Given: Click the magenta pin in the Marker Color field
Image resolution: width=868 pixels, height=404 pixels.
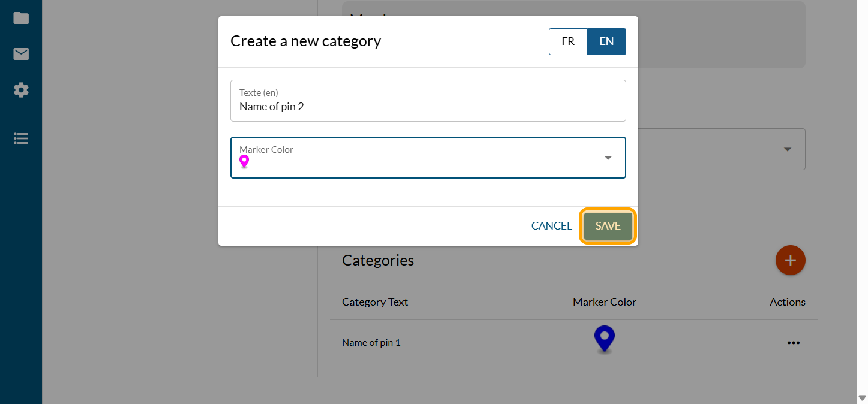Looking at the screenshot, I should coord(244,161).
